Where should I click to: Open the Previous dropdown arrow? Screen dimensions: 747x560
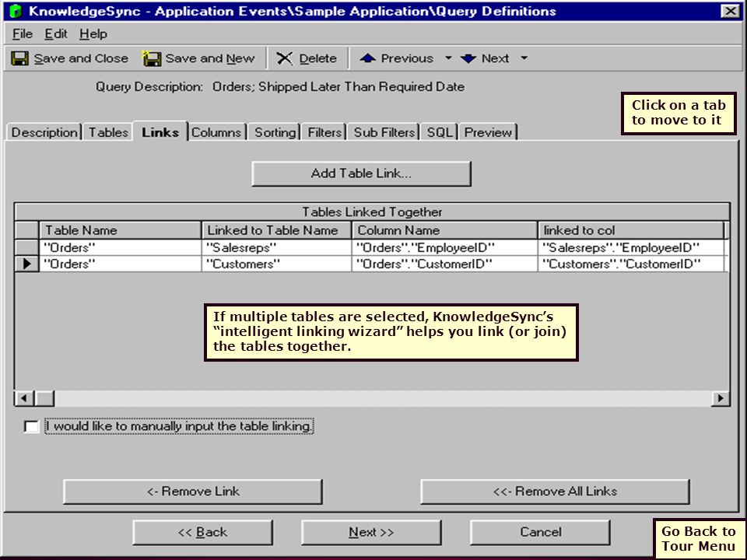pyautogui.click(x=448, y=58)
